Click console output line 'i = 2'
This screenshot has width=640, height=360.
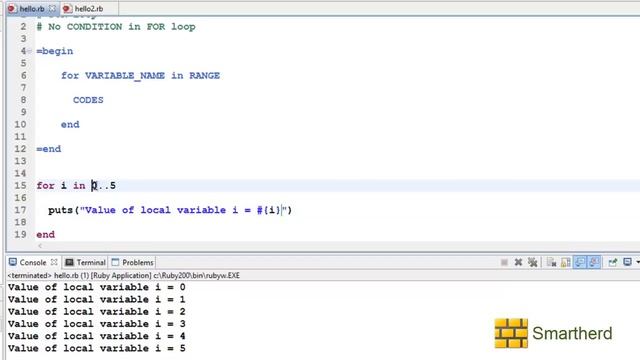coord(96,312)
